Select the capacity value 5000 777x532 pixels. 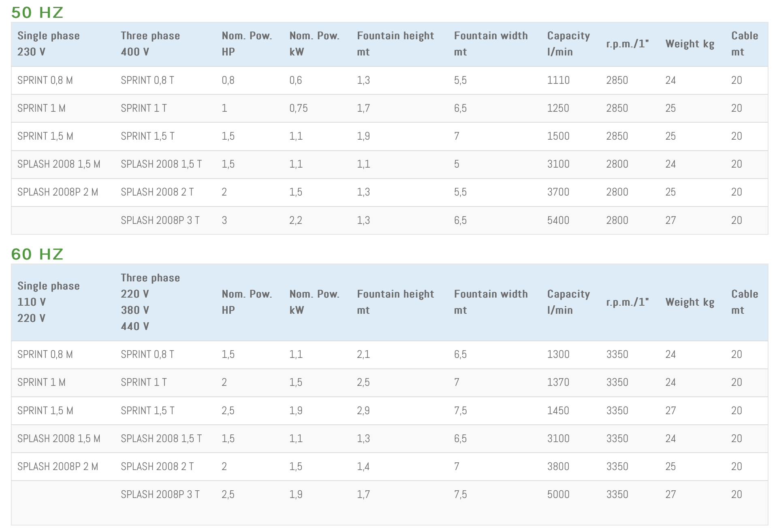pos(558,495)
